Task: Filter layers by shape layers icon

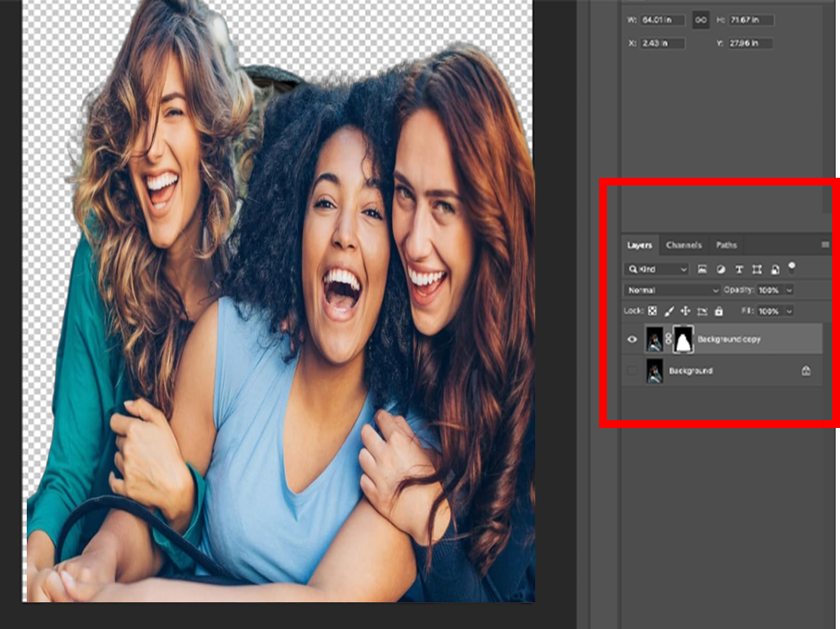Action: pyautogui.click(x=756, y=269)
